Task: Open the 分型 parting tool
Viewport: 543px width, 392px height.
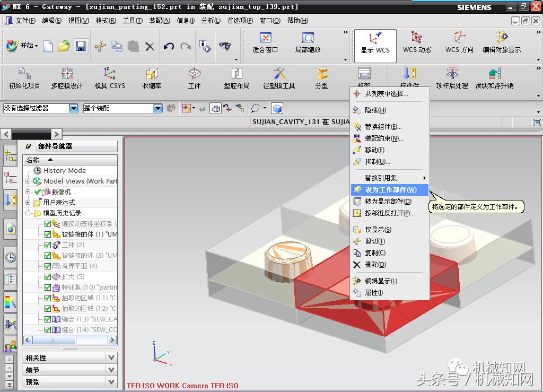Action: (x=322, y=79)
